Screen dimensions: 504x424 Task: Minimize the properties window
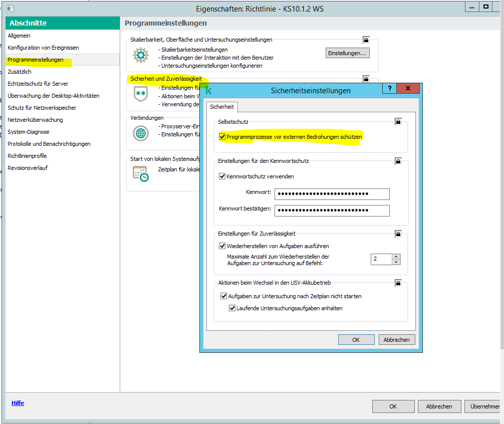tap(472, 7)
